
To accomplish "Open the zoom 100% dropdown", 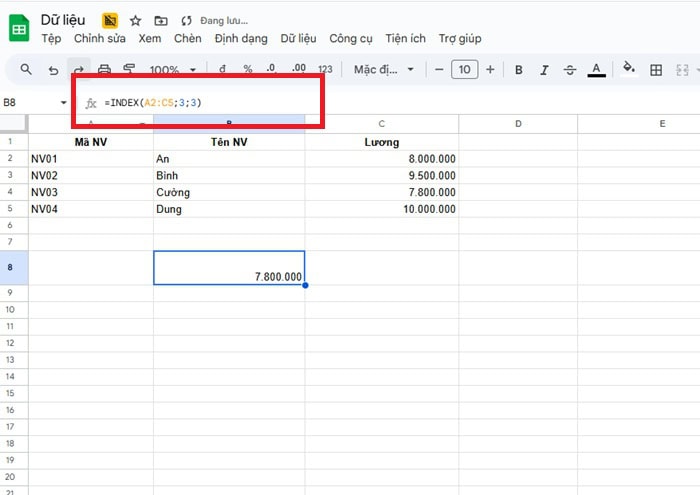I will point(173,70).
